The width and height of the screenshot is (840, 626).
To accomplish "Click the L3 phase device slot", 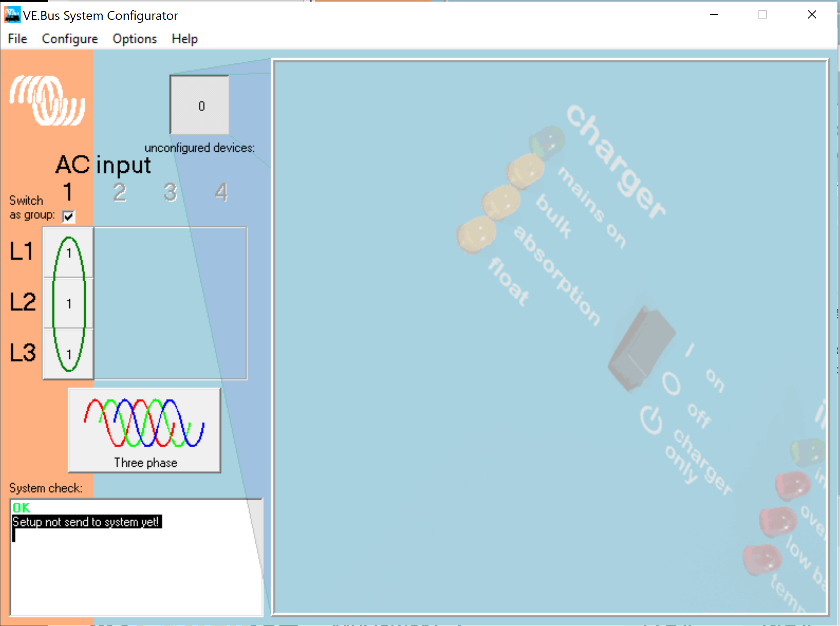I will tap(68, 354).
